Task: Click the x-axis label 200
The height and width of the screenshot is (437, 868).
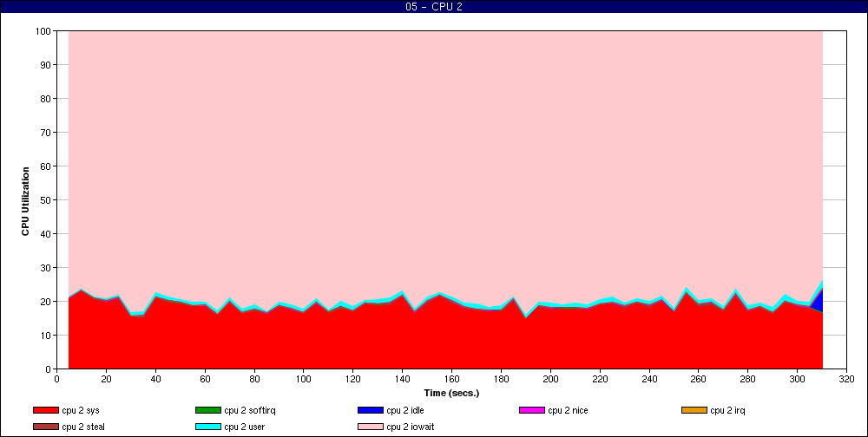Action: click(x=550, y=379)
